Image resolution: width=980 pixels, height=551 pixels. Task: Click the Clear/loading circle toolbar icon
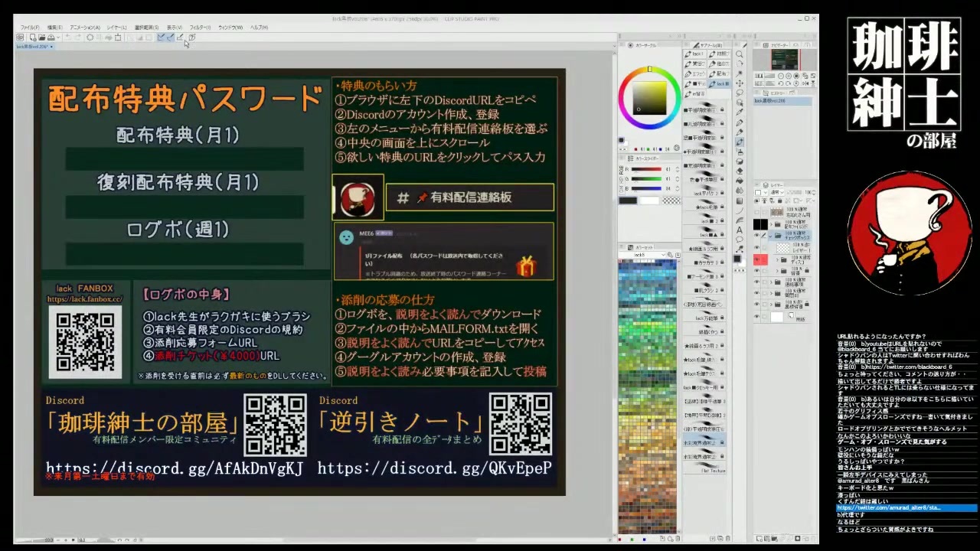(90, 37)
